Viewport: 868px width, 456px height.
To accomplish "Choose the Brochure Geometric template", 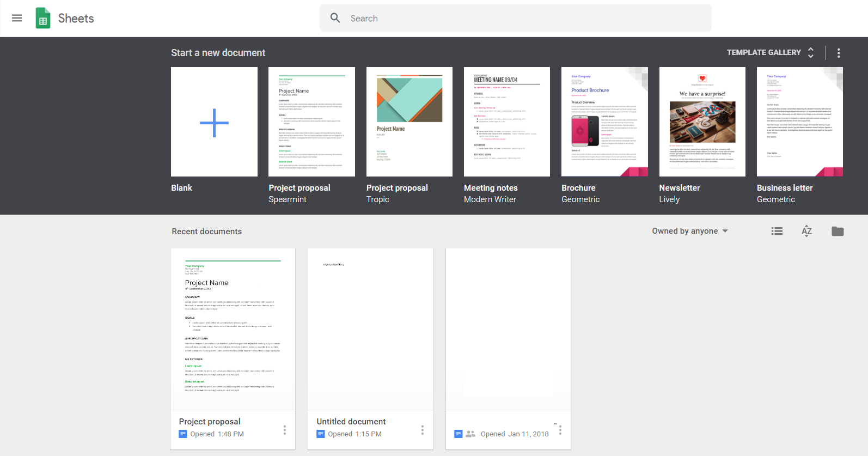I will (x=604, y=122).
